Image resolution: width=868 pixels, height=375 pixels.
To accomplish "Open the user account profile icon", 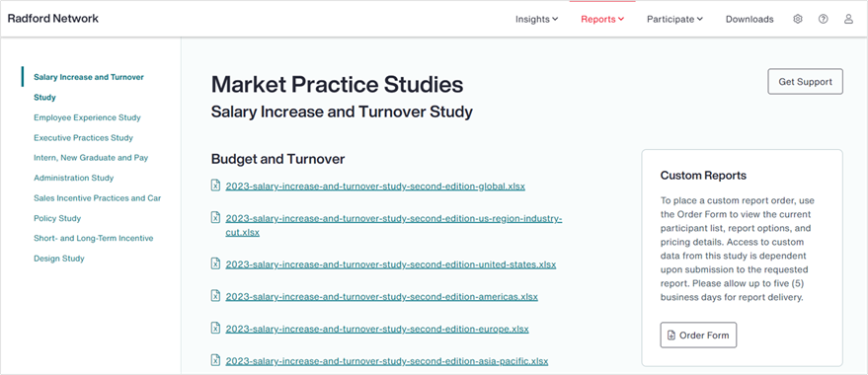I will click(848, 19).
